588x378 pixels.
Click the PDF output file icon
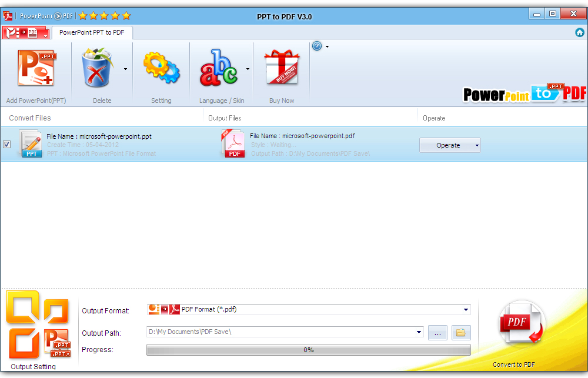click(233, 143)
